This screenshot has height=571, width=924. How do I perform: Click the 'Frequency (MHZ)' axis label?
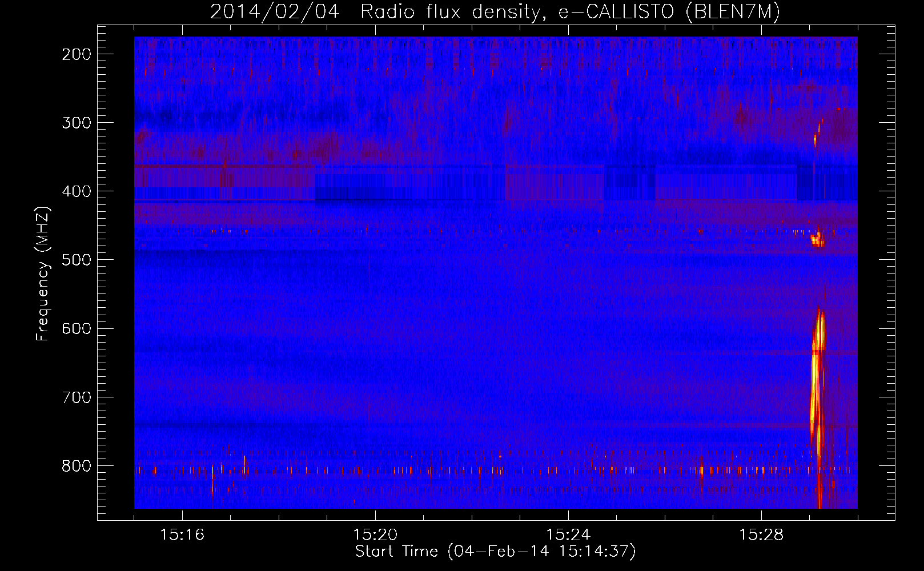[x=43, y=274]
